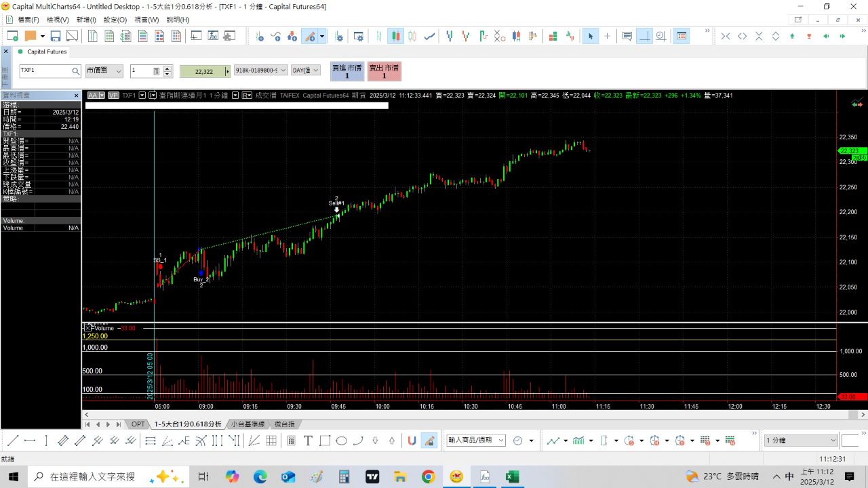The width and height of the screenshot is (868, 488).
Task: Click the TXF1 symbol search field
Action: (45, 70)
